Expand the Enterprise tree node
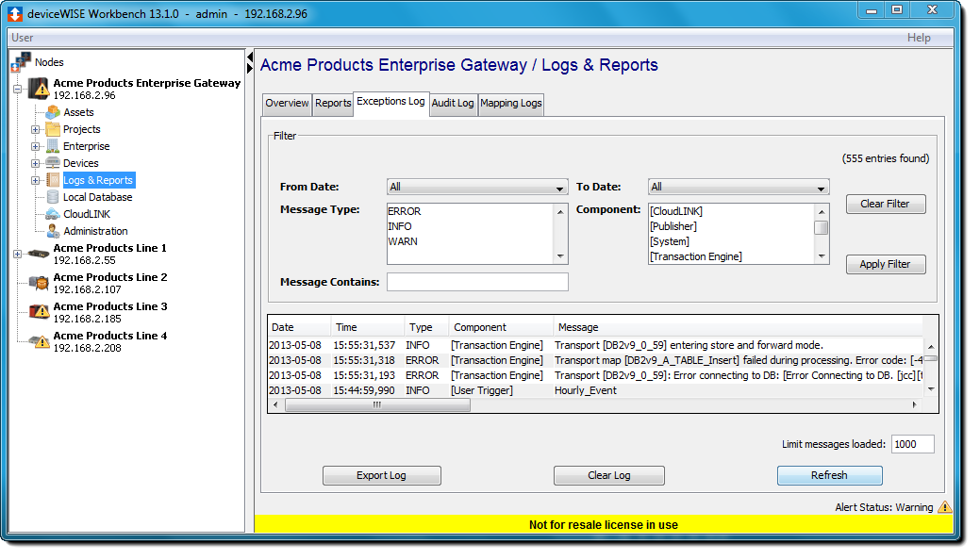 [36, 146]
